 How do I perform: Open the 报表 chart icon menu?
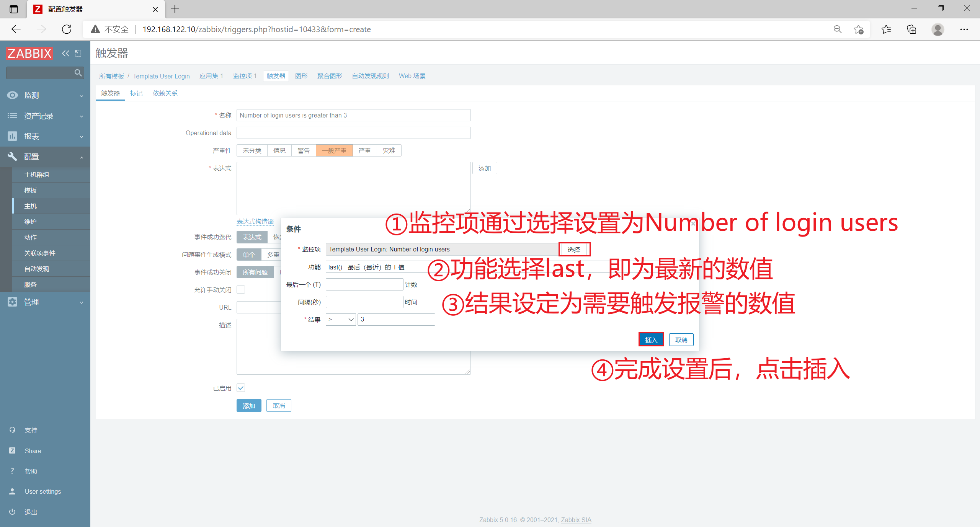point(12,136)
